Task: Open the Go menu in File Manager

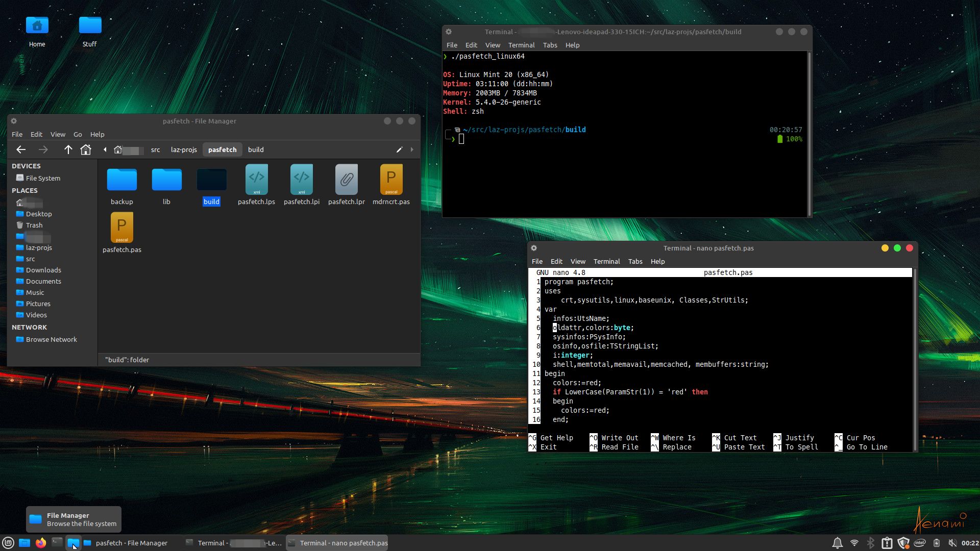Action: [x=78, y=134]
